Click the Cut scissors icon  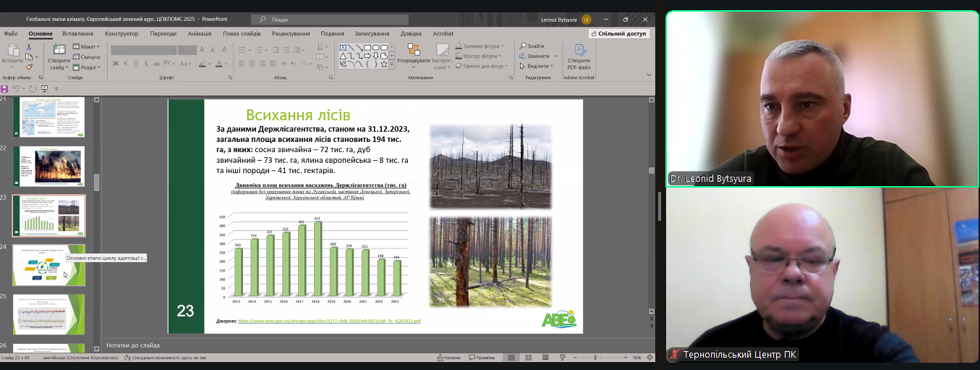tap(29, 47)
